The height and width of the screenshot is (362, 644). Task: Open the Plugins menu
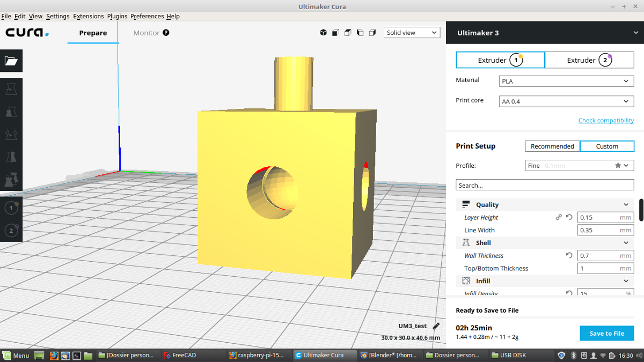pos(117,16)
